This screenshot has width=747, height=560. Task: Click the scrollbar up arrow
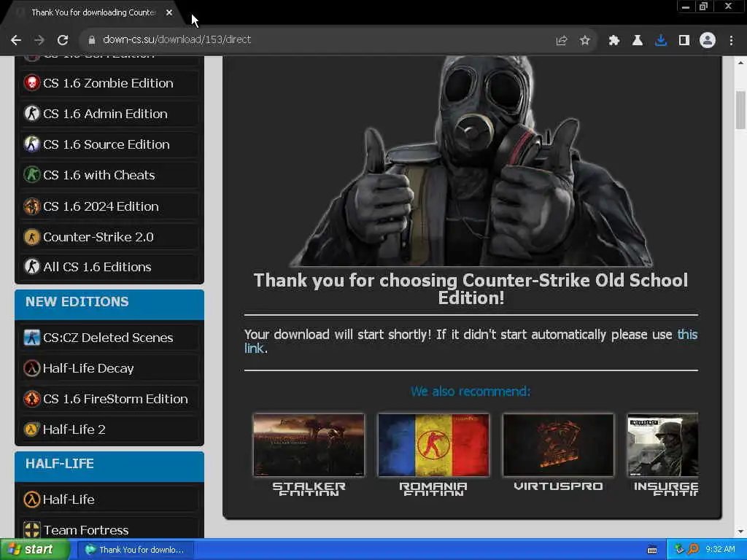tap(740, 63)
